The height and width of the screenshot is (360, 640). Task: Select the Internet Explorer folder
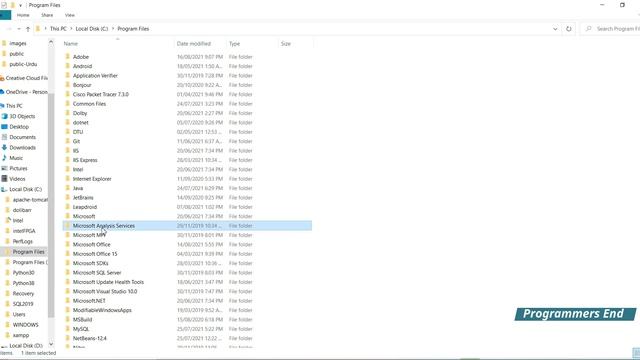click(92, 179)
